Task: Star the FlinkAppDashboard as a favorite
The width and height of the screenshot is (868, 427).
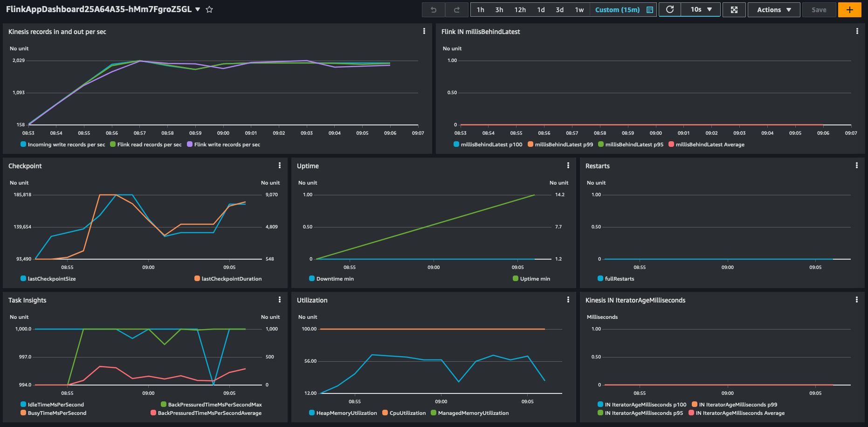Action: (209, 9)
